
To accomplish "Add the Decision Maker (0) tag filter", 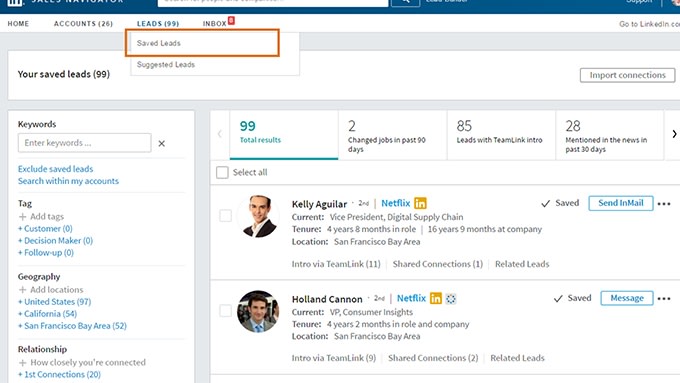I will pos(56,241).
